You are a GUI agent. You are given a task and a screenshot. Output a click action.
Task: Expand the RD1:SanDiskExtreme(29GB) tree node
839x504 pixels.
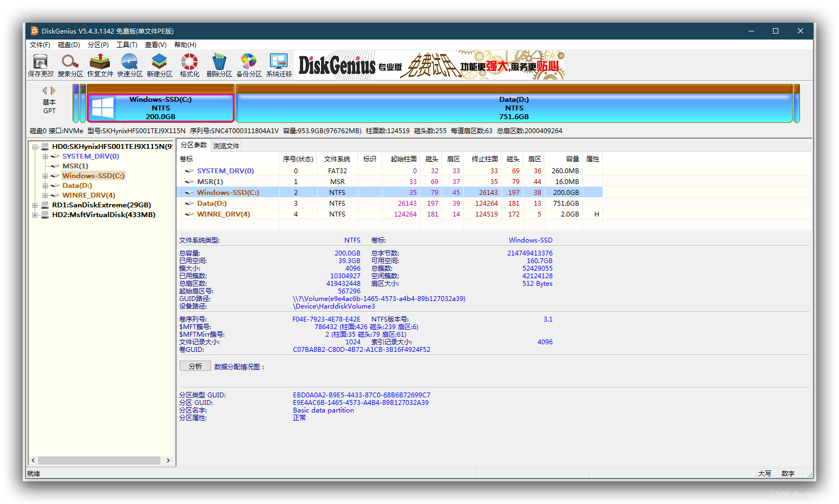(x=35, y=205)
